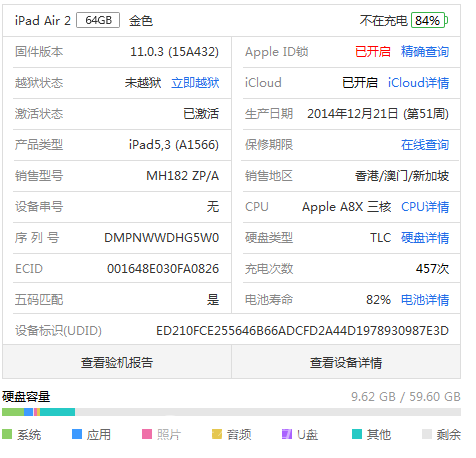Screen dimensions: 476x458
Task: Open CPU详情 details link
Action: click(425, 207)
